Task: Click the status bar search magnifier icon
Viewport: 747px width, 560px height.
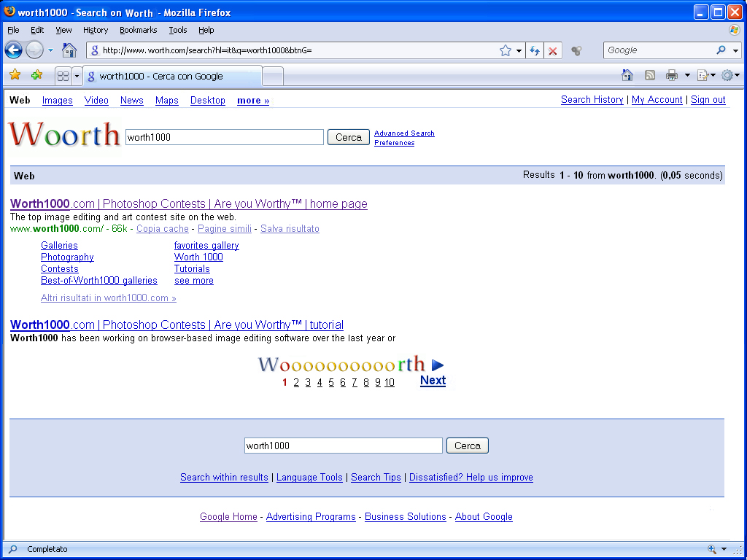Action: [12, 549]
